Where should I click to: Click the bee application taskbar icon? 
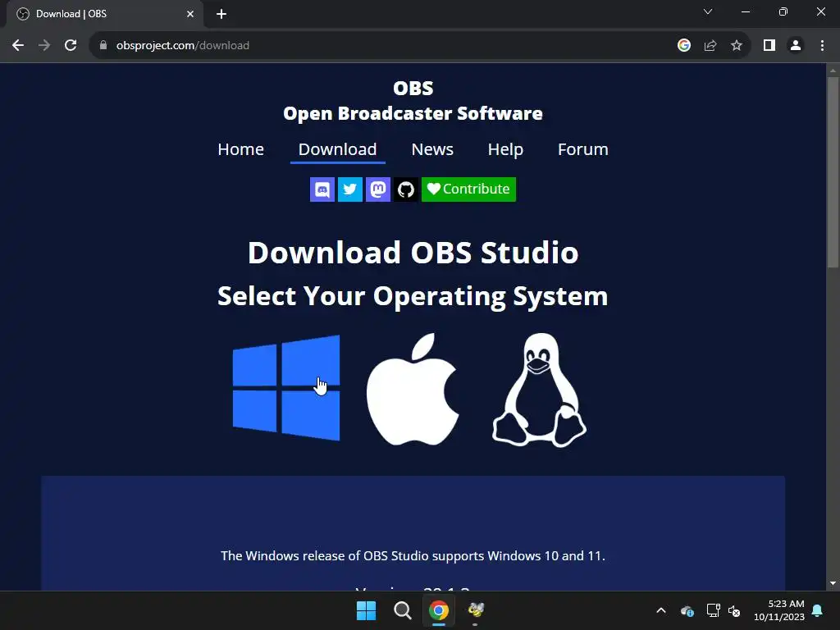[x=475, y=610]
